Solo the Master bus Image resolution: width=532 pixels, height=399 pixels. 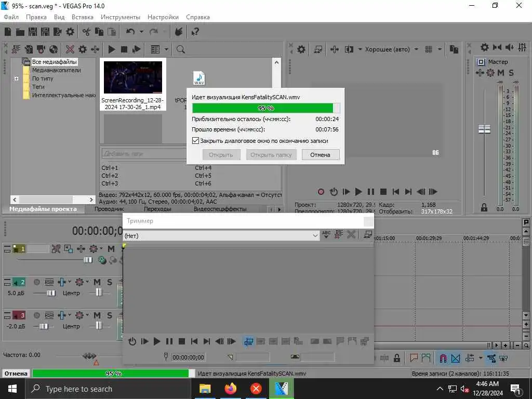click(x=511, y=73)
